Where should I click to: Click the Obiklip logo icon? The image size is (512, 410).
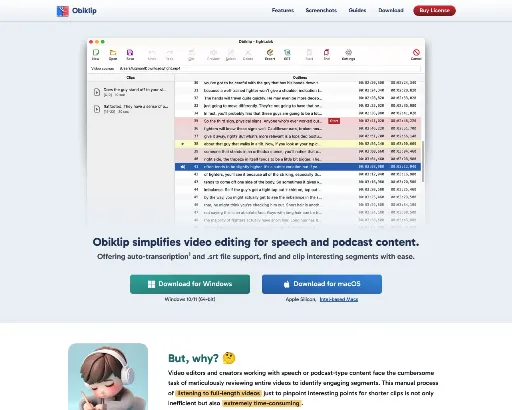click(63, 11)
